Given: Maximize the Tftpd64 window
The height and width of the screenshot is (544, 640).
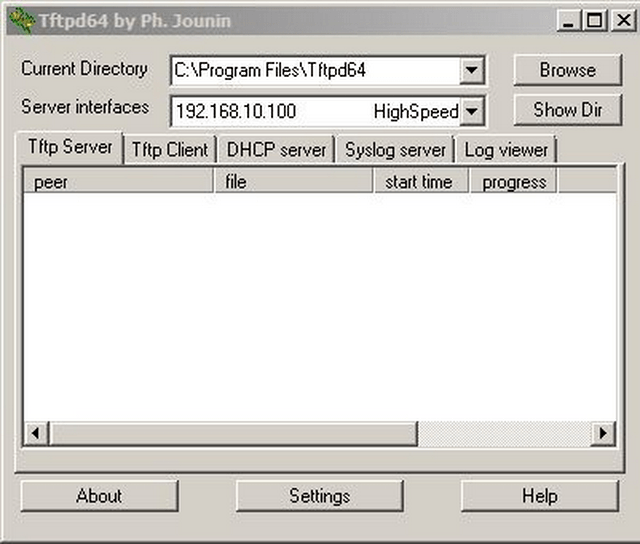Looking at the screenshot, I should (x=594, y=20).
